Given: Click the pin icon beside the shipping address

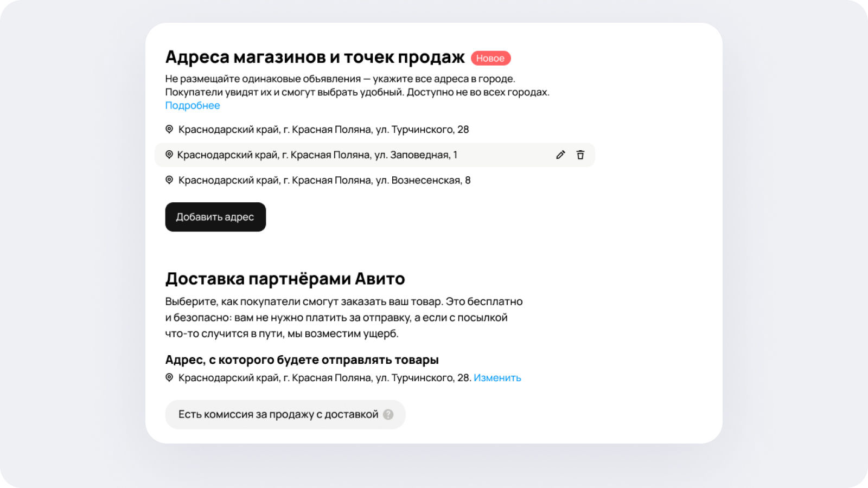Looking at the screenshot, I should tap(169, 377).
